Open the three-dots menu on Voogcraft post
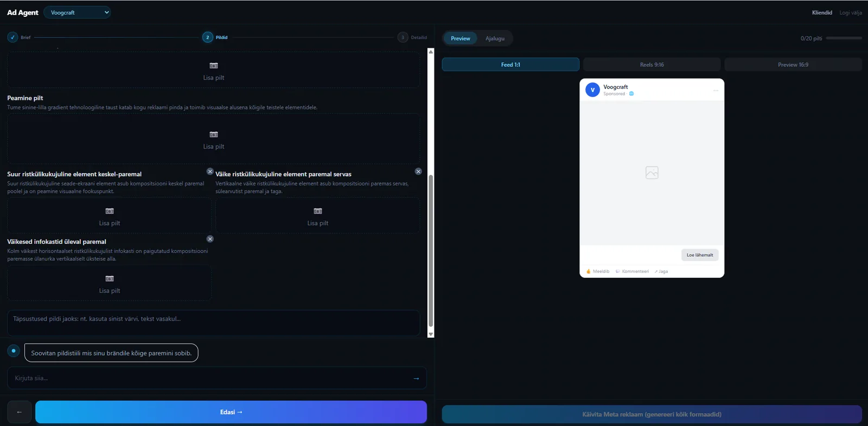The image size is (868, 426). 716,91
